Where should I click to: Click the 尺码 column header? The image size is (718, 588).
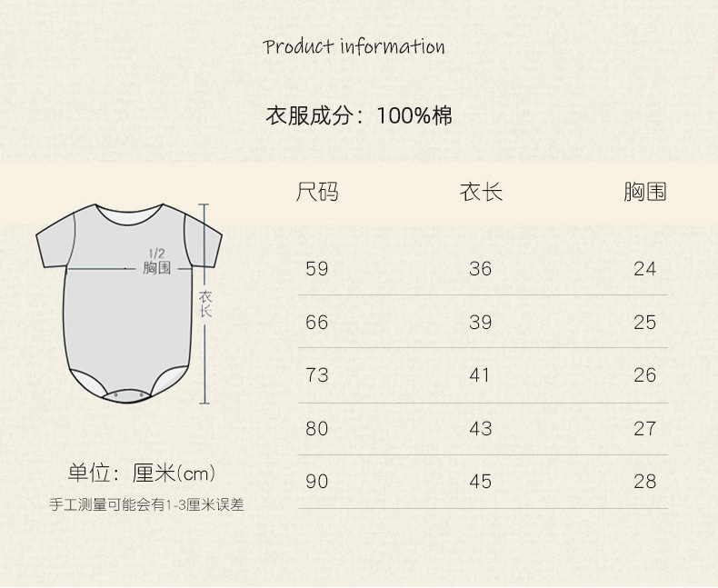[317, 192]
